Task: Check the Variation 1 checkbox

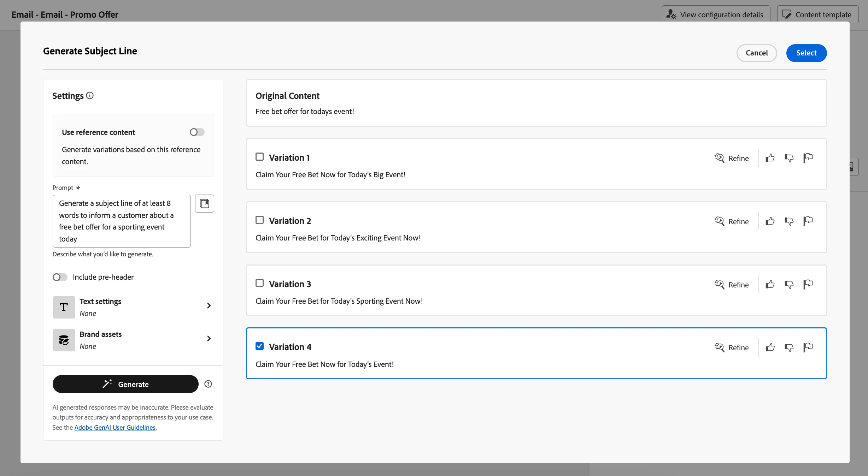Action: pos(259,156)
